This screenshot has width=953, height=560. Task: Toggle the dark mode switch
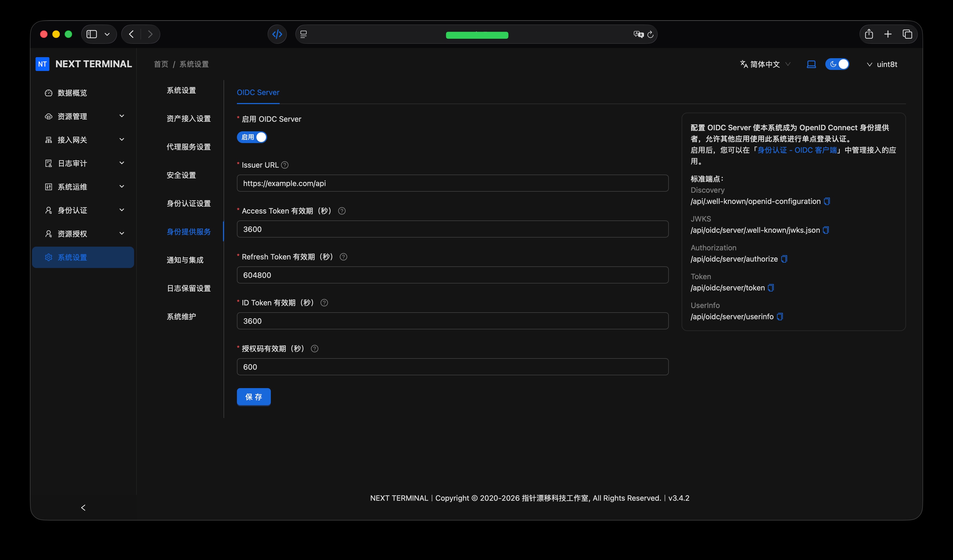coord(837,64)
